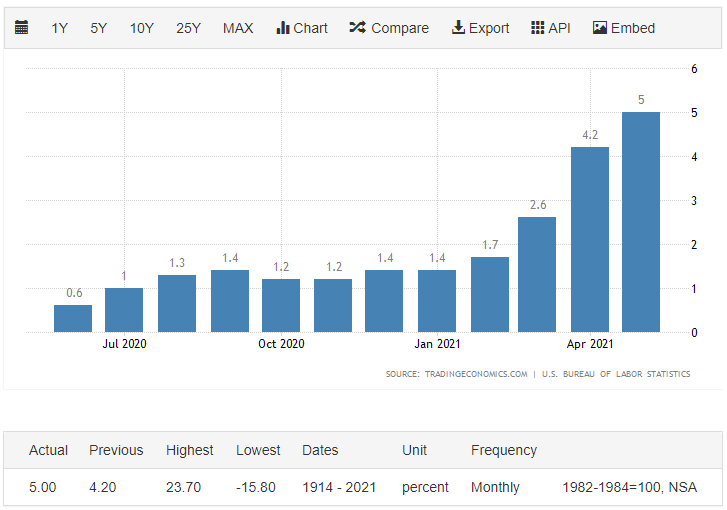Image resolution: width=727 pixels, height=510 pixels.
Task: Click the download icon beside Export
Action: (x=458, y=28)
